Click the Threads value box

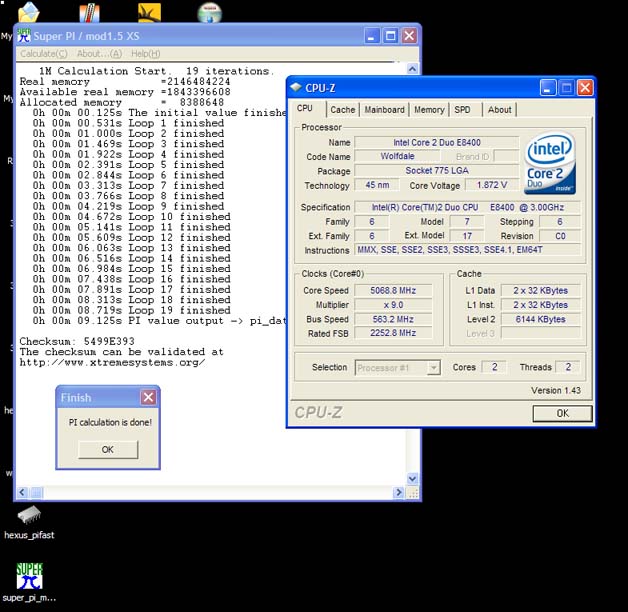pos(568,367)
